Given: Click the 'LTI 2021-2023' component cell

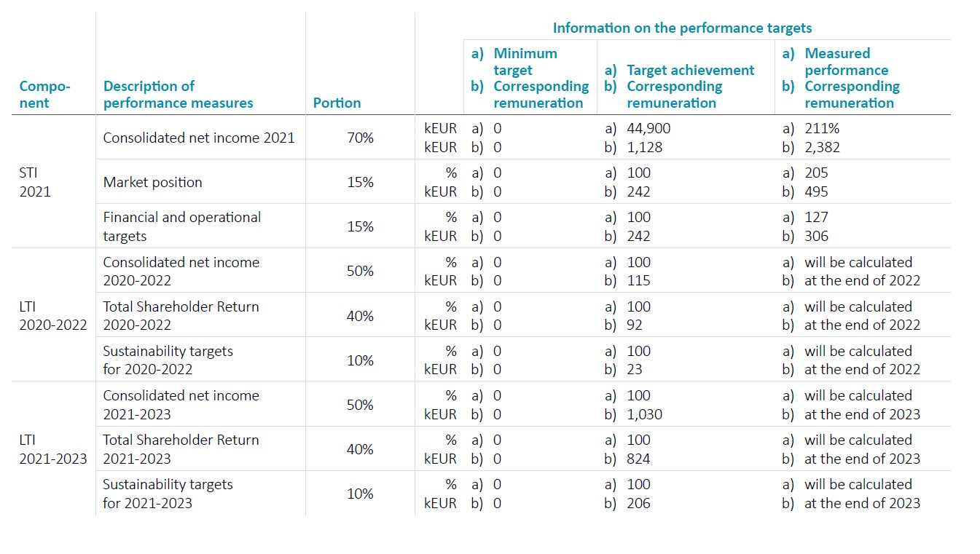Looking at the screenshot, I should point(53,449).
